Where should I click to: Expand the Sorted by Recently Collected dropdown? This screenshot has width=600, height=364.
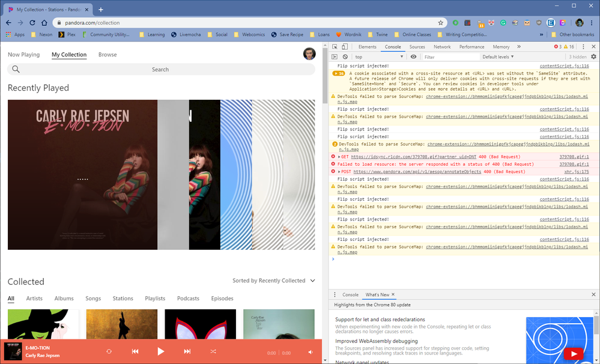pos(273,281)
